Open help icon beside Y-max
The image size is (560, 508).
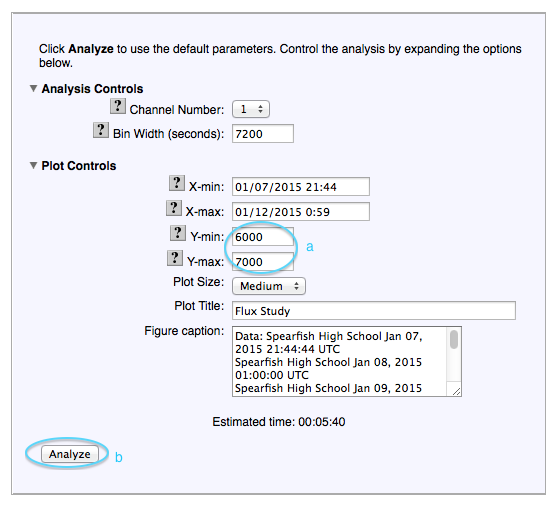[175, 258]
